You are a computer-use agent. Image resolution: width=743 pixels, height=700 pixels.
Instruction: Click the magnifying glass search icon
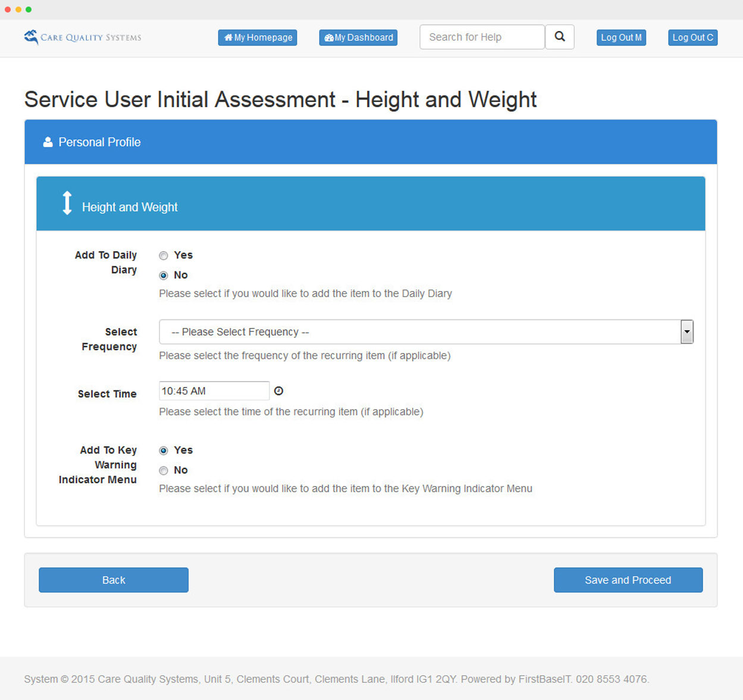559,37
